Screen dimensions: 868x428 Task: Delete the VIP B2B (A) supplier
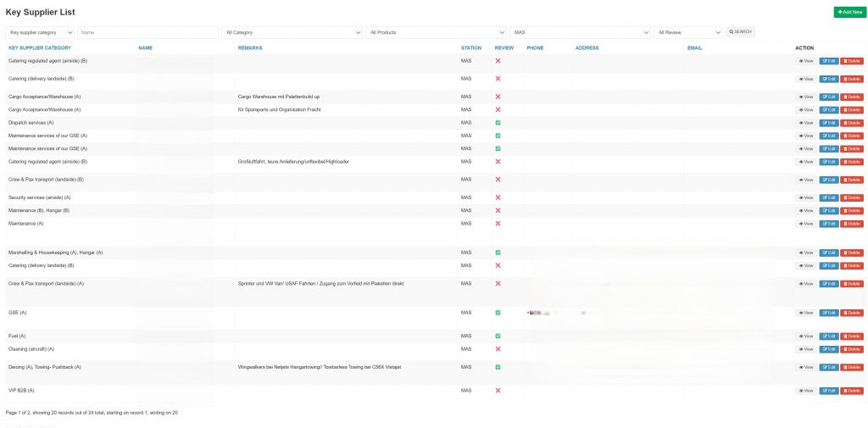tap(851, 391)
